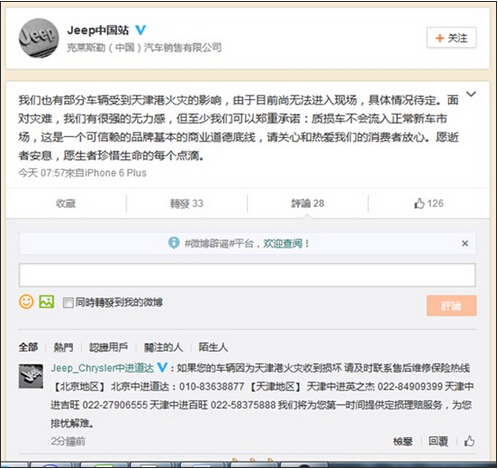Click 收藏 to favorite the post
This screenshot has width=498, height=469.
click(x=66, y=203)
